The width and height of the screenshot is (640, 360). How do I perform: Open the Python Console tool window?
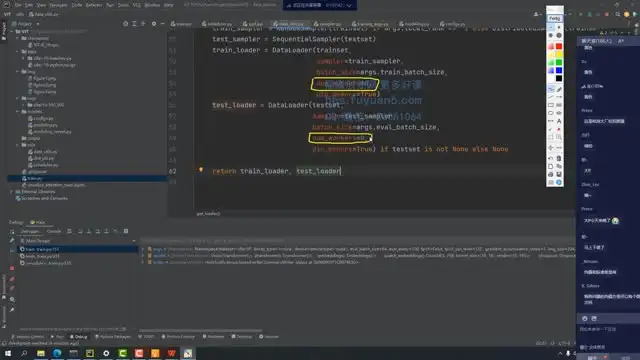point(178,337)
